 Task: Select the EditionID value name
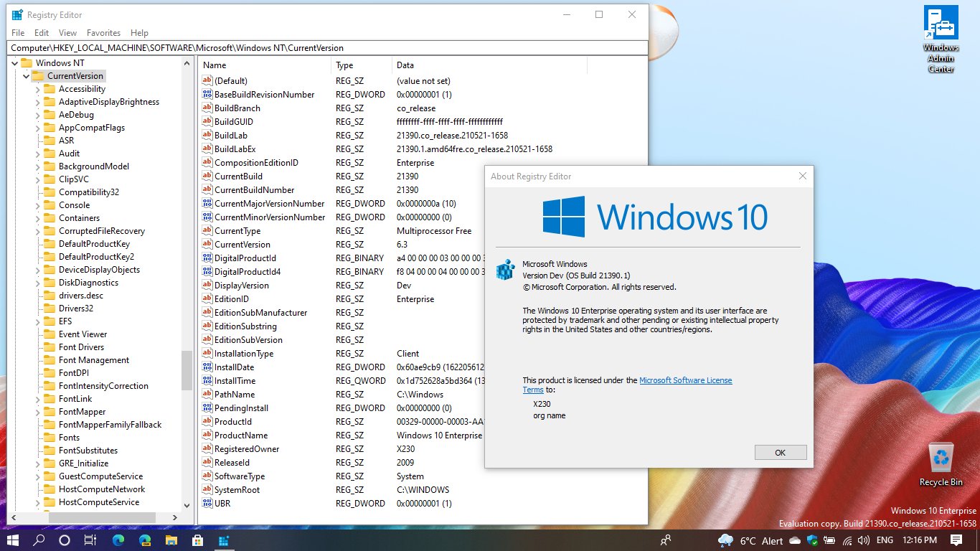pyautogui.click(x=231, y=299)
